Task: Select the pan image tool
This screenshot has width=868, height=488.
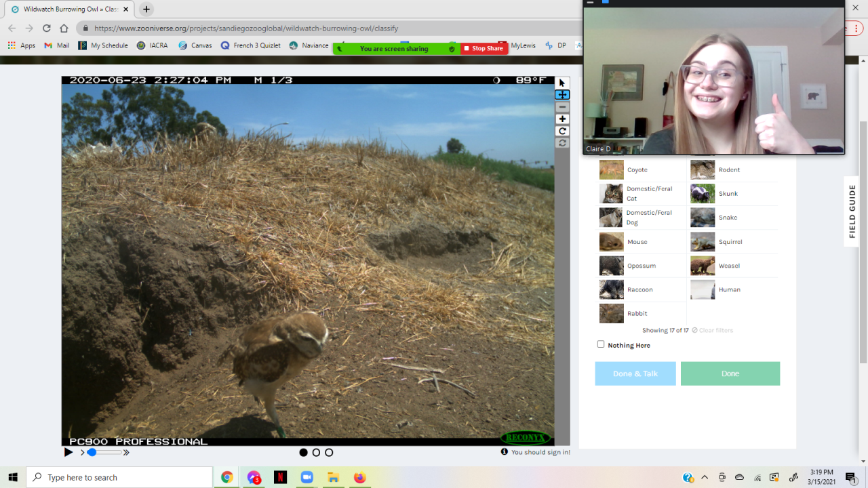Action: pyautogui.click(x=562, y=95)
